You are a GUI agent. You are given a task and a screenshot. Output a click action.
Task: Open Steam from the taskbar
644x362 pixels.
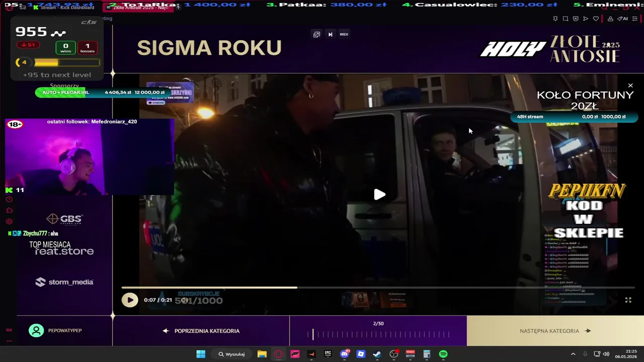tap(377, 354)
